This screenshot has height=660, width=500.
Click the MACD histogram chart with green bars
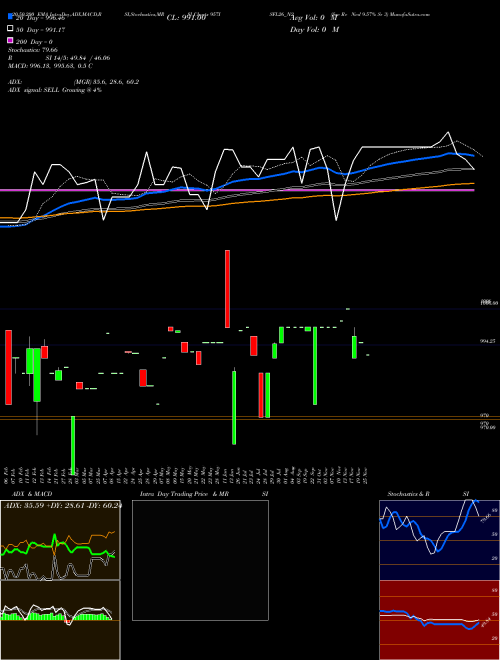click(x=60, y=620)
